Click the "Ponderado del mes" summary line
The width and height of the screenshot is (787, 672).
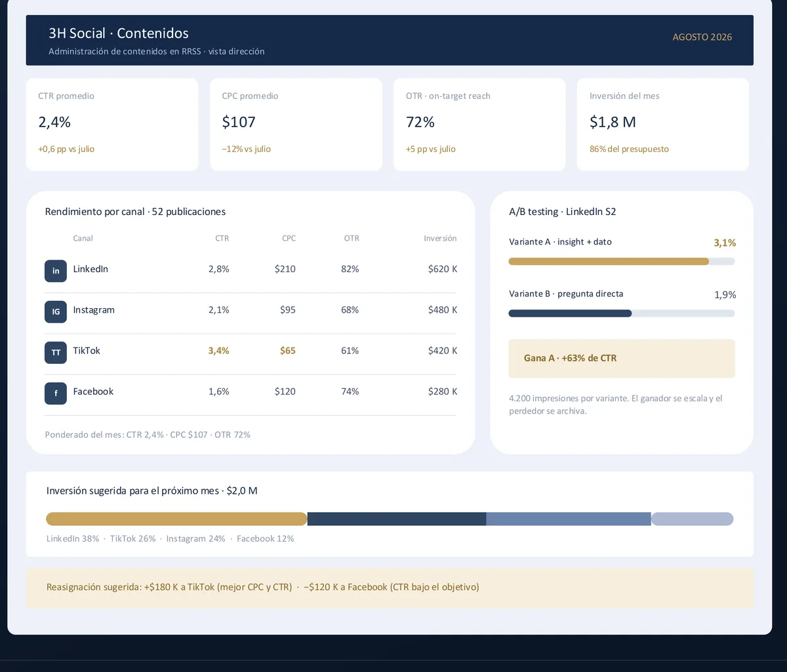click(148, 435)
